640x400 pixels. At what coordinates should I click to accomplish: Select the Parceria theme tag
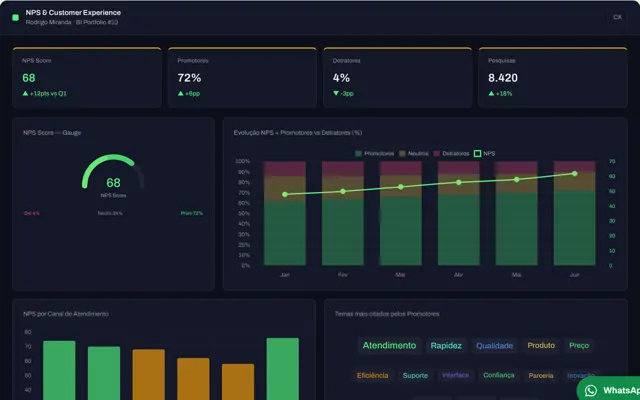coord(541,376)
